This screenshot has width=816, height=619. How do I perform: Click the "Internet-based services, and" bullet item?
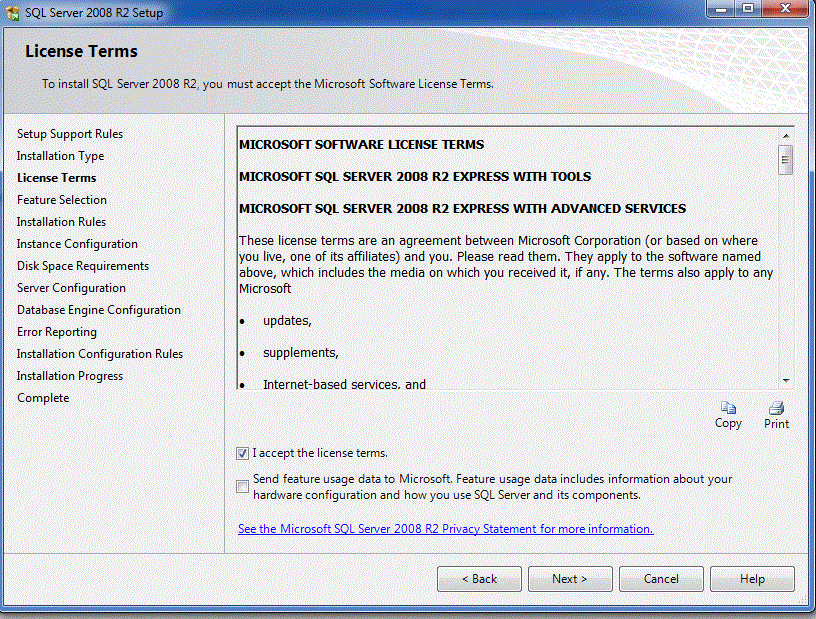(x=345, y=384)
